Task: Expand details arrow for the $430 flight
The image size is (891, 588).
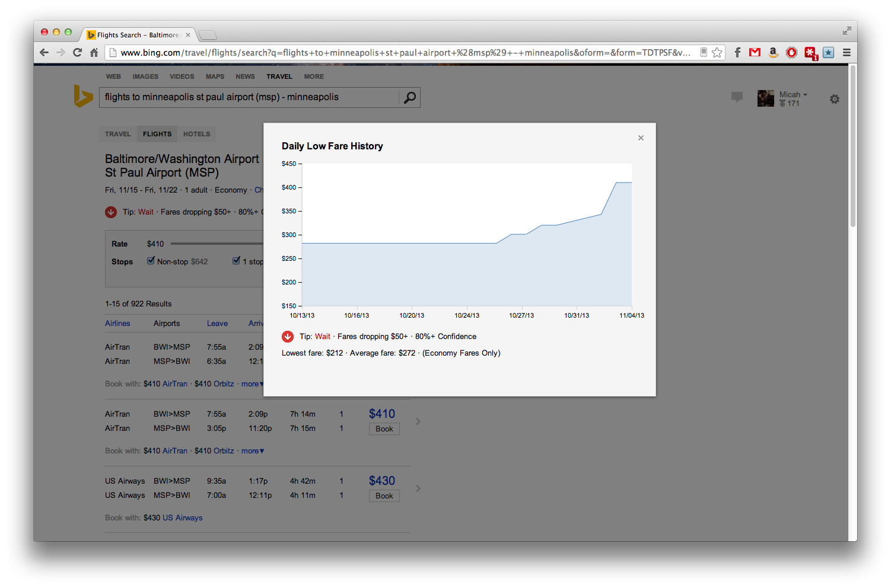Action: coord(418,488)
